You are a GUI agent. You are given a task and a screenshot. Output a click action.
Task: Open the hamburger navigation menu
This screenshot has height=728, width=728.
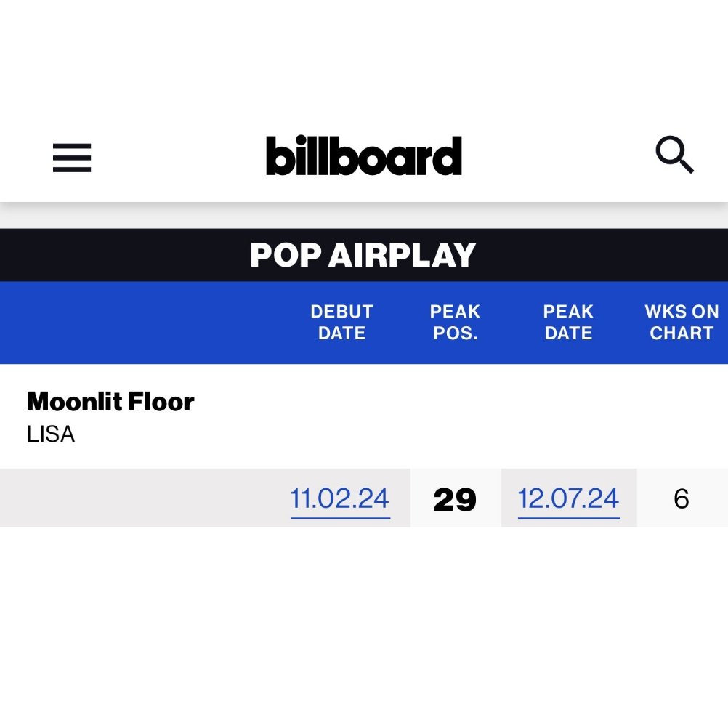click(72, 158)
